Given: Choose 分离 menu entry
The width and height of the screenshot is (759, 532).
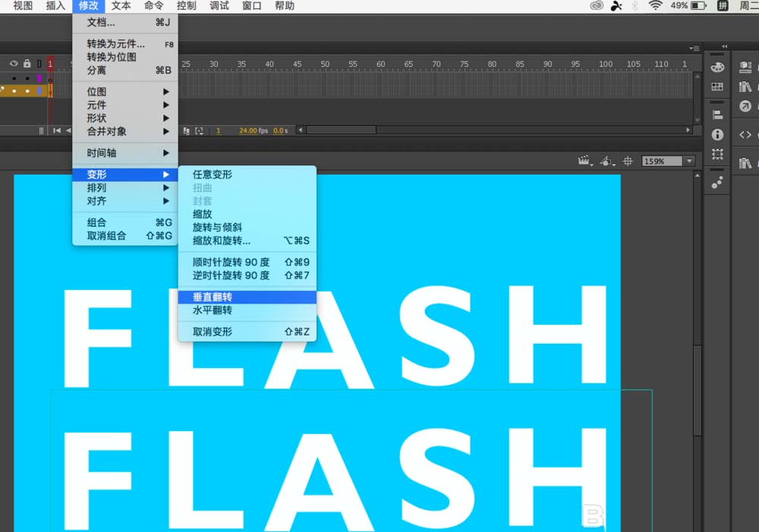Looking at the screenshot, I should [x=125, y=70].
